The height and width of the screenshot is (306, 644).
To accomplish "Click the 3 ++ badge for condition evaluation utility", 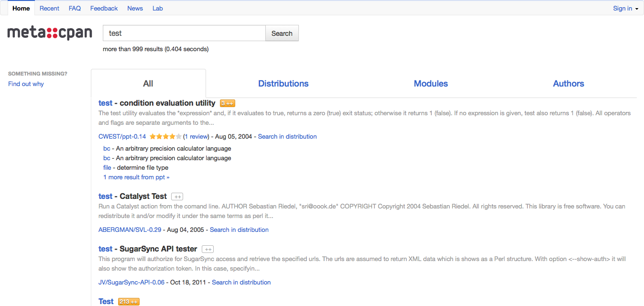I will pos(228,103).
